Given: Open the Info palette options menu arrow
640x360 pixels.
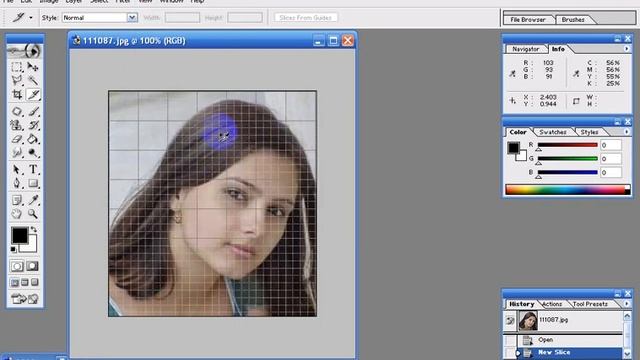Looking at the screenshot, I should pyautogui.click(x=627, y=49).
